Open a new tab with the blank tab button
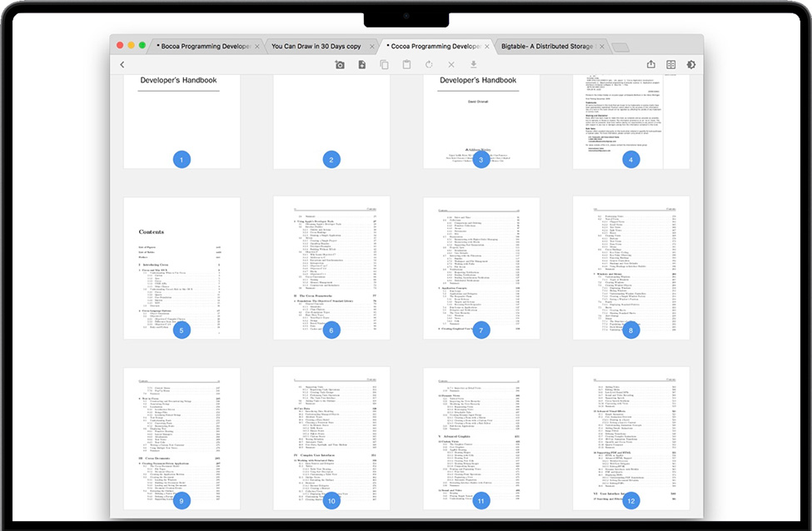 620,47
